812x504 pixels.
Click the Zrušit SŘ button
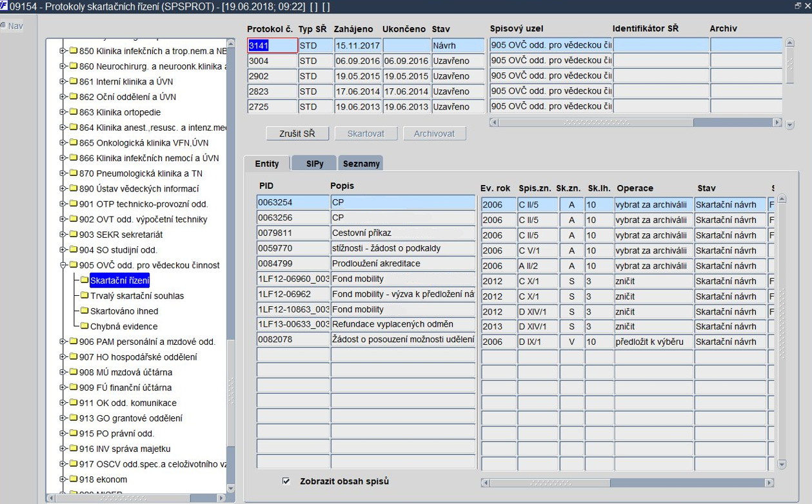[x=297, y=133]
